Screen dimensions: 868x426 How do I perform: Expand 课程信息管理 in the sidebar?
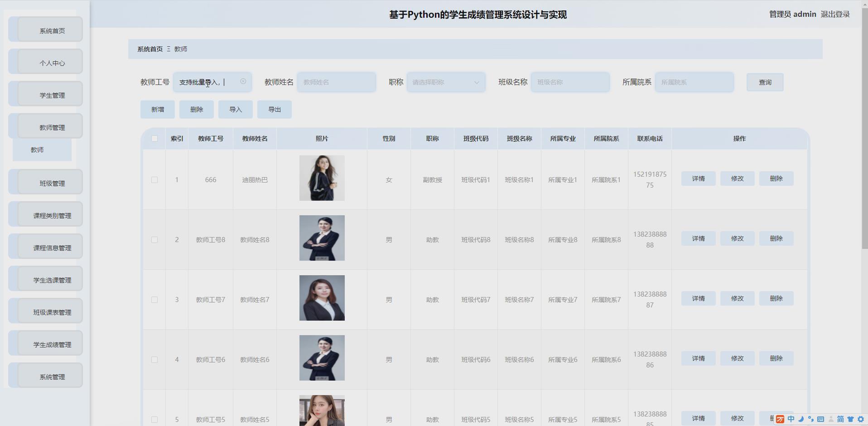(45, 246)
